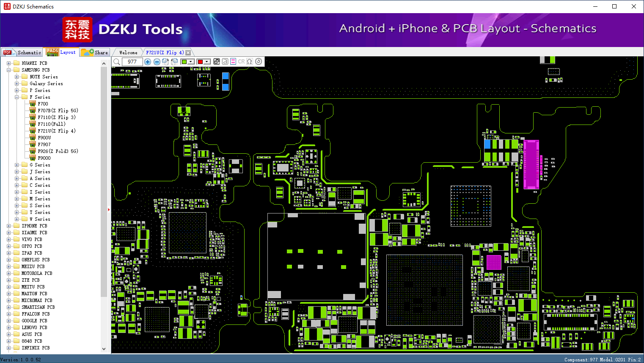Screen dimensions: 644x363
Task: Select the J Series folder label
Action: [40, 172]
